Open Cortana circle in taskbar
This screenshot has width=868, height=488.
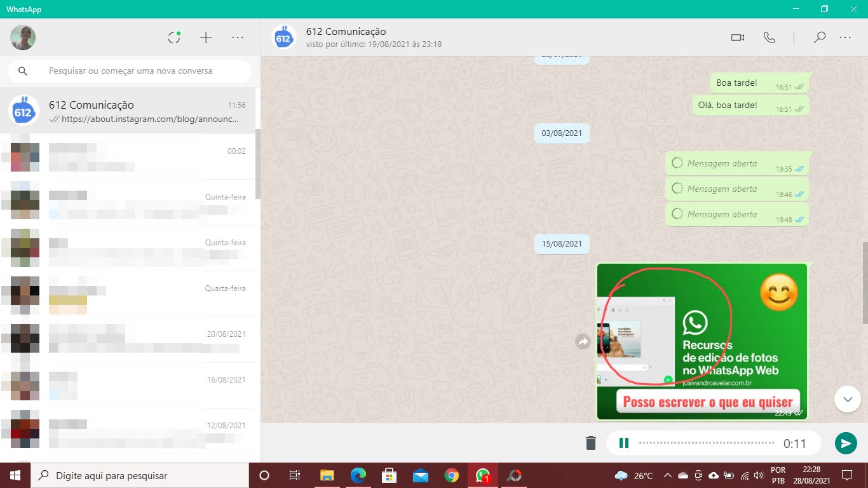(x=264, y=475)
